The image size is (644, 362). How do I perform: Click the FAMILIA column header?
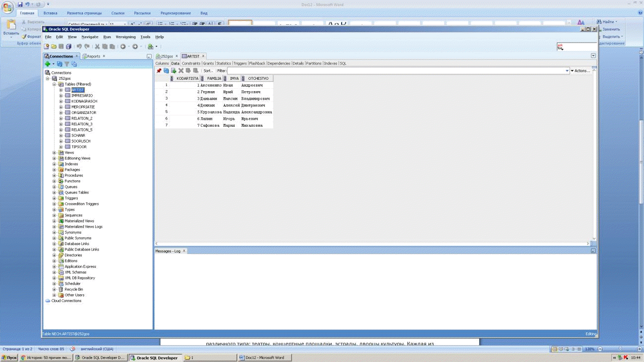[x=214, y=78]
